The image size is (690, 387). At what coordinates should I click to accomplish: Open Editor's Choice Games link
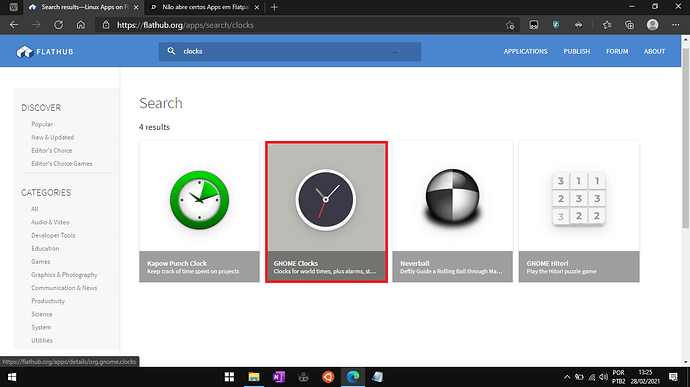coord(62,164)
